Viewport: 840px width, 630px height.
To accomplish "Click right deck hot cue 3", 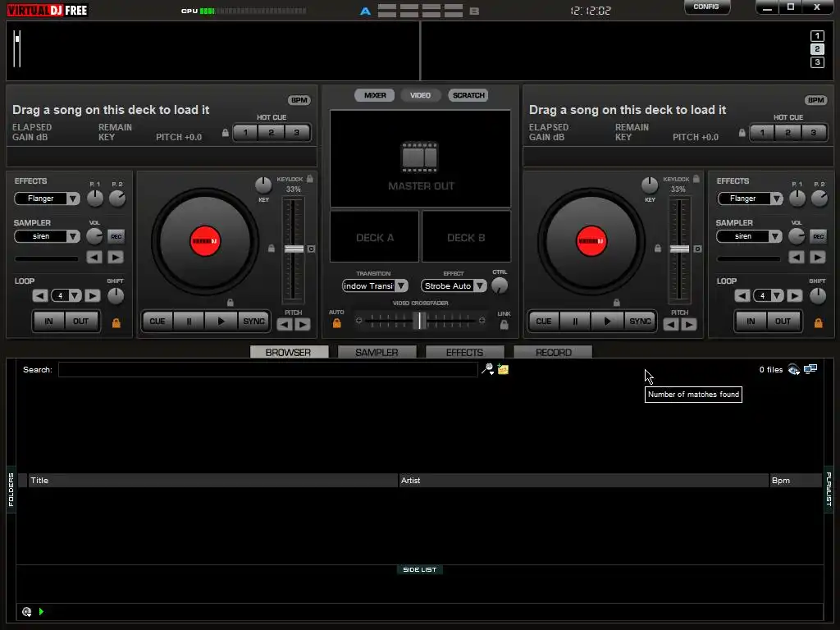I will point(813,132).
